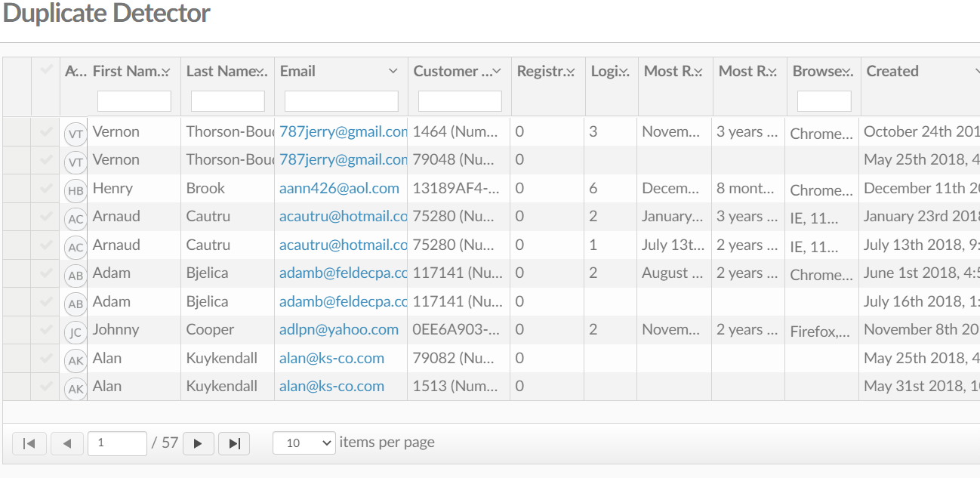This screenshot has width=980, height=478.
Task: Select the Henry Brook record checkmark
Action: (x=45, y=188)
